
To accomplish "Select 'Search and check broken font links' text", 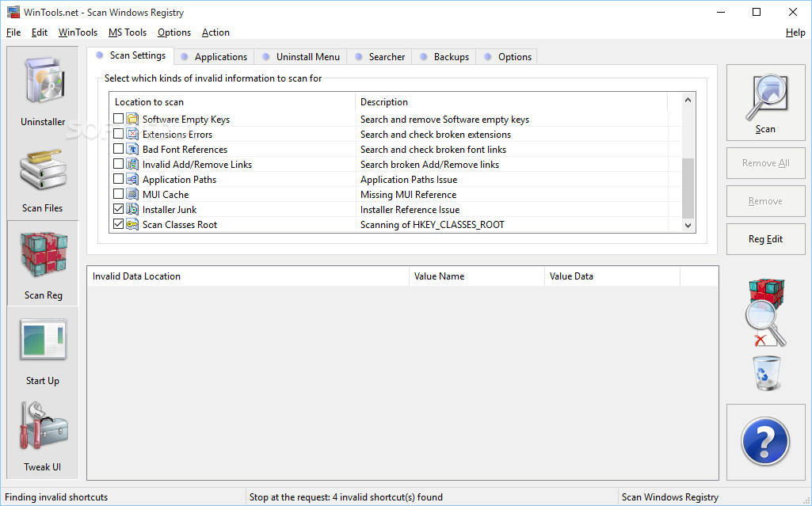I will pyautogui.click(x=433, y=150).
